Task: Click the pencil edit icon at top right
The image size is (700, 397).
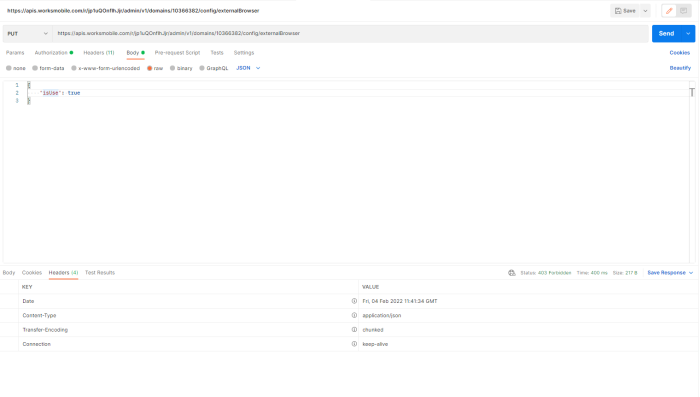Action: coord(669,11)
